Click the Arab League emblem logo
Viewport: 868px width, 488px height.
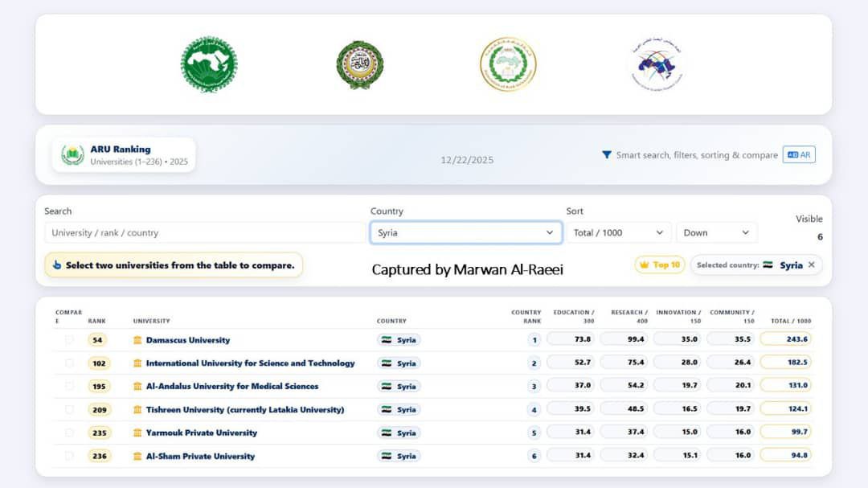tap(359, 64)
